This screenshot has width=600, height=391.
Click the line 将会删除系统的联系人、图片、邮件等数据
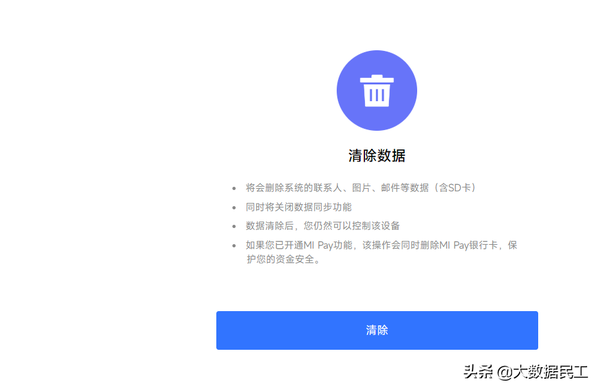(x=360, y=188)
